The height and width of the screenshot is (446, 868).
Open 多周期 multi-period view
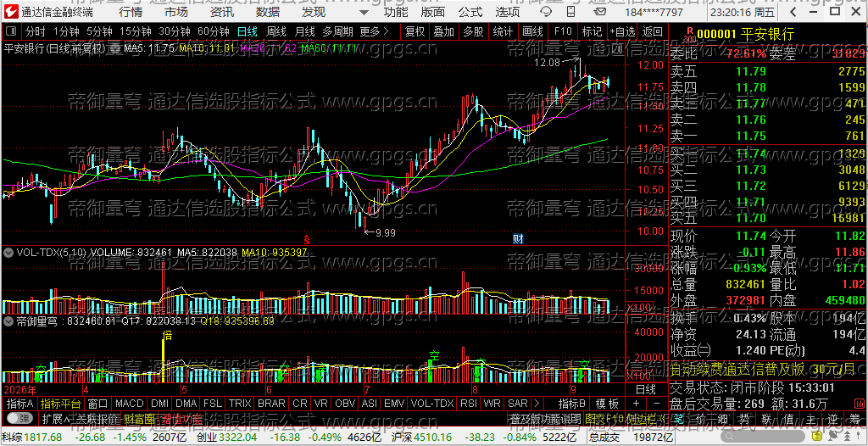click(x=337, y=31)
